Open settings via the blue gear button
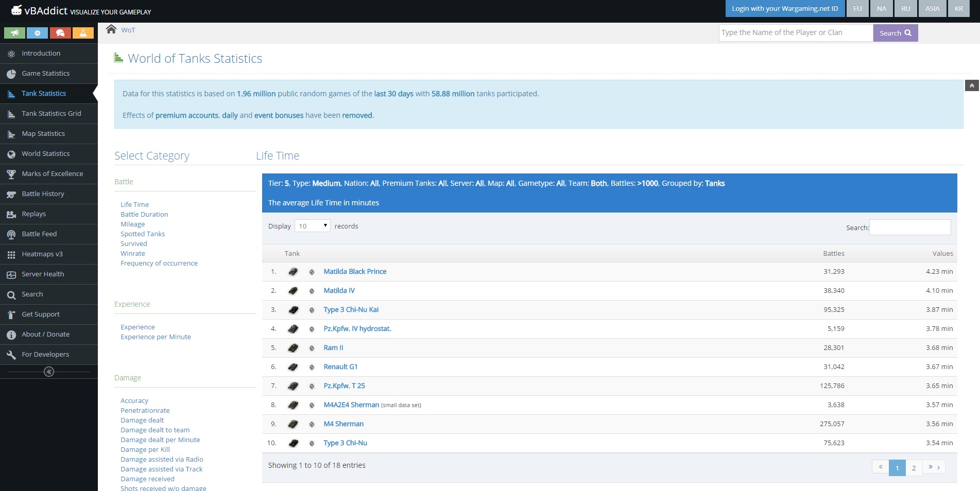Image resolution: width=980 pixels, height=491 pixels. click(x=37, y=33)
